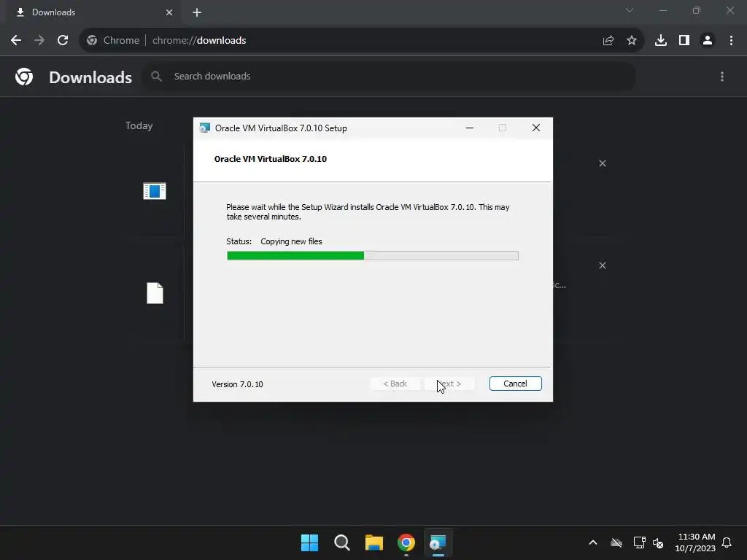Click the chrome://downloads address bar
This screenshot has height=560, width=747.
coord(362,41)
